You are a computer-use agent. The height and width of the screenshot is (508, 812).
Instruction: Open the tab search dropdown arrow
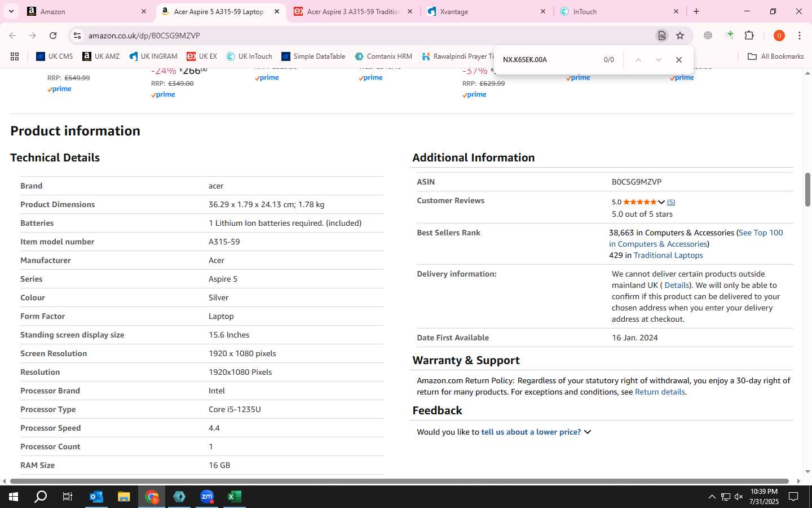coord(11,11)
